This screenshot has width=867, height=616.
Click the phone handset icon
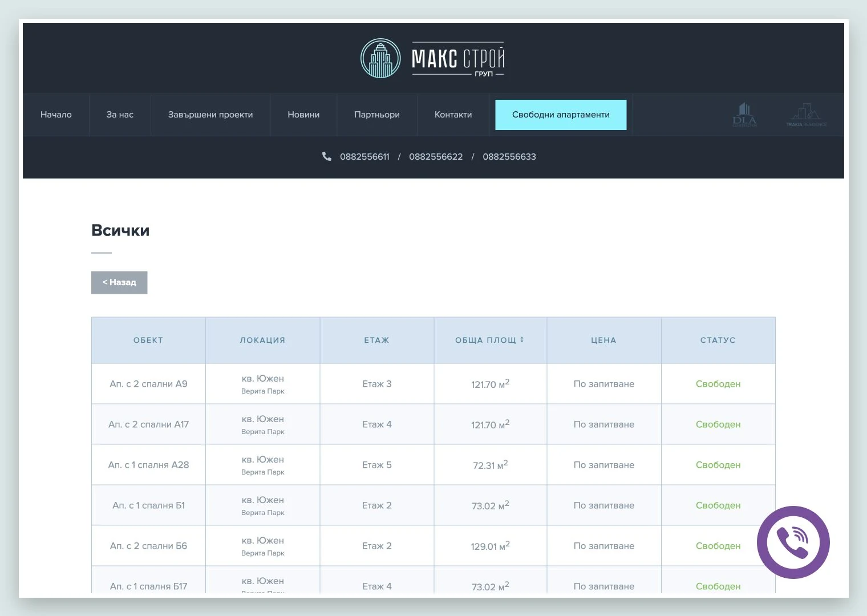pyautogui.click(x=327, y=156)
